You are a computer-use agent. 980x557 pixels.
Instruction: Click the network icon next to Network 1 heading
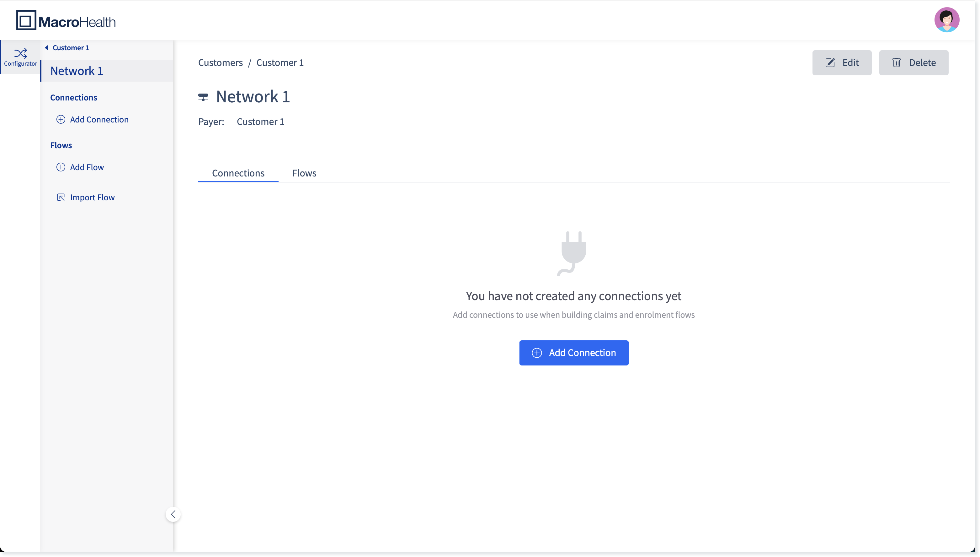pyautogui.click(x=203, y=97)
